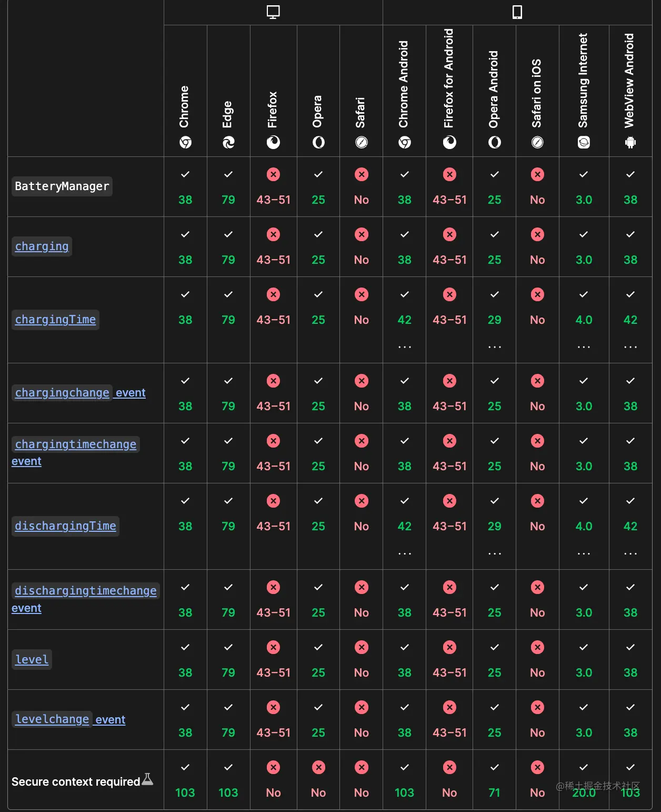Follow the dischargingTime link
Screen dimensions: 661x812
(65, 526)
